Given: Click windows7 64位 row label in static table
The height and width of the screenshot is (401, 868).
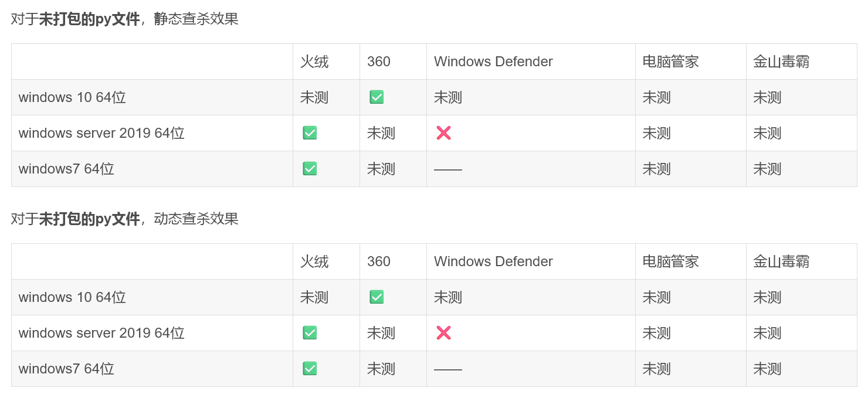Looking at the screenshot, I should pos(66,169).
